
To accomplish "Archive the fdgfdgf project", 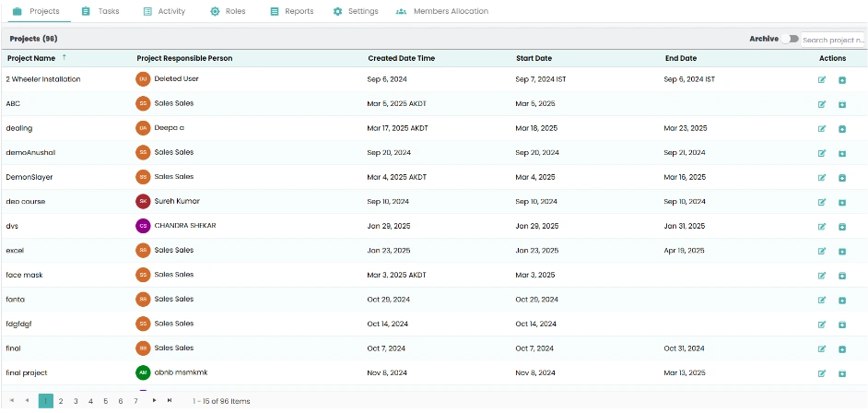I will tap(842, 324).
